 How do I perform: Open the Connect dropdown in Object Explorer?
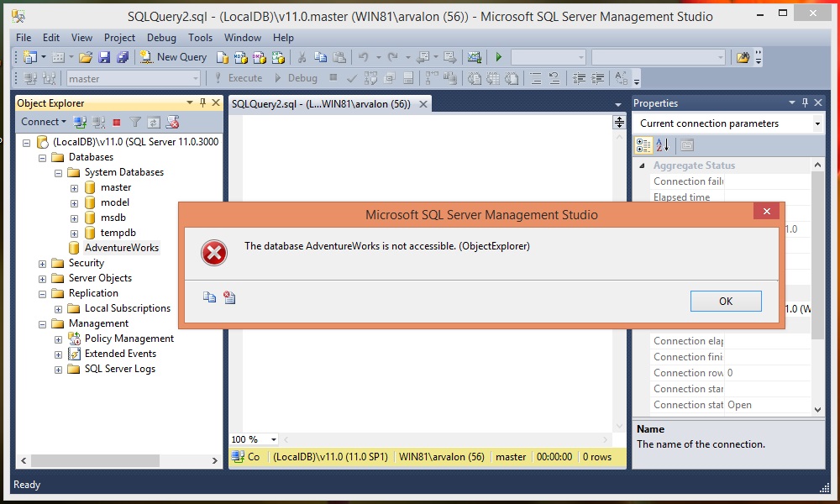coord(44,122)
